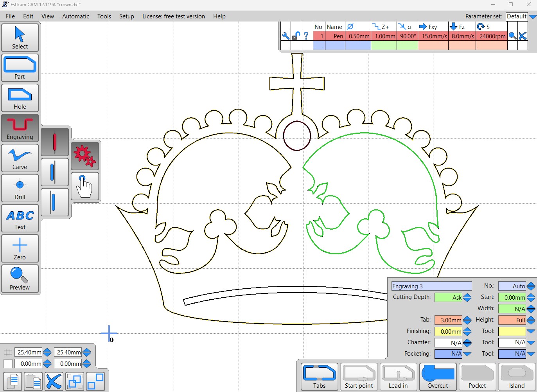Open the Edit menu
The height and width of the screenshot is (392, 537).
[28, 16]
